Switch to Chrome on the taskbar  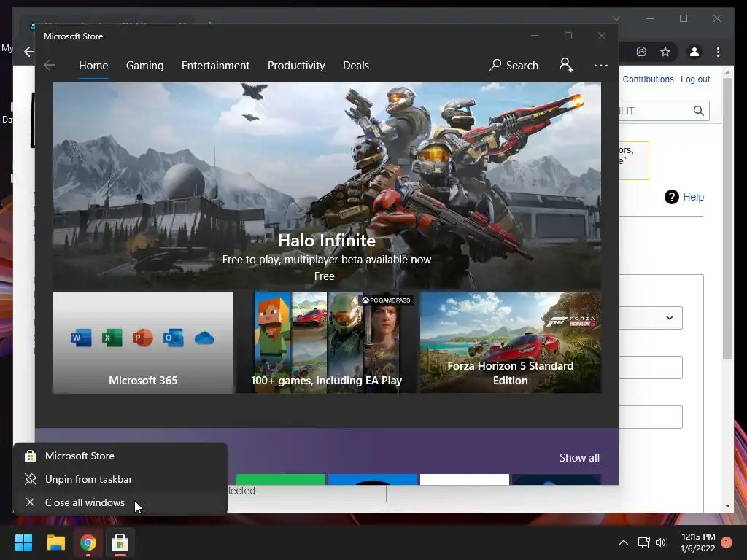coord(88,542)
